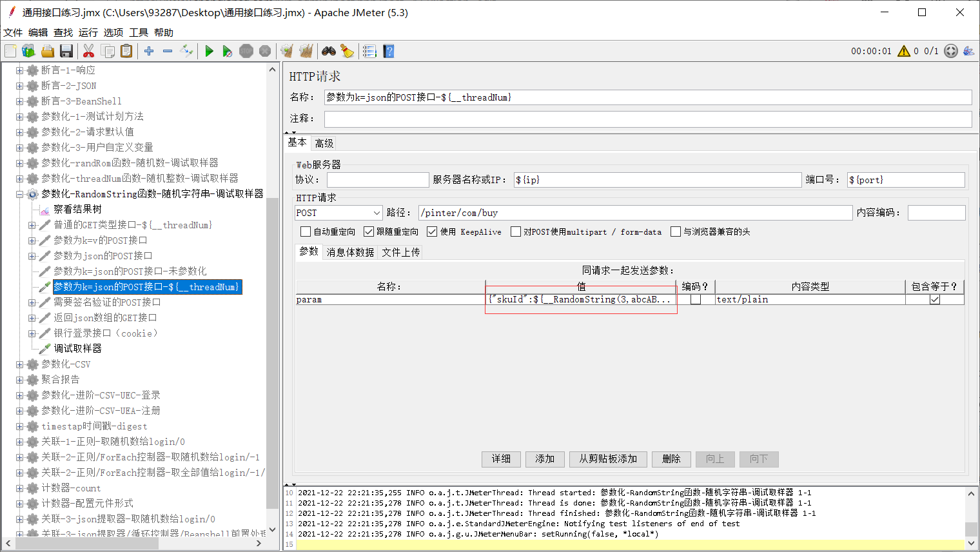The width and height of the screenshot is (980, 552).
Task: Click the tree panel vertical scrollbar
Action: (x=272, y=353)
